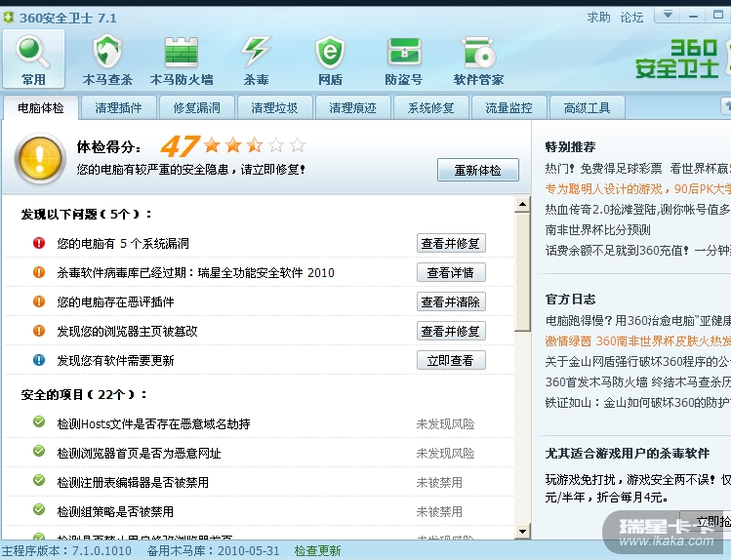Click blue info icon beside 软件需要更新
The width and height of the screenshot is (731, 560).
[39, 360]
